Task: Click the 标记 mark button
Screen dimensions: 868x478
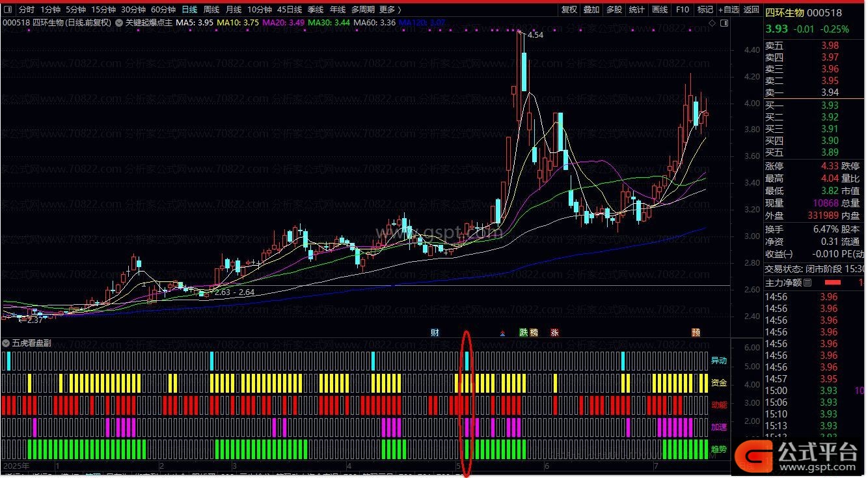Action: pos(705,10)
